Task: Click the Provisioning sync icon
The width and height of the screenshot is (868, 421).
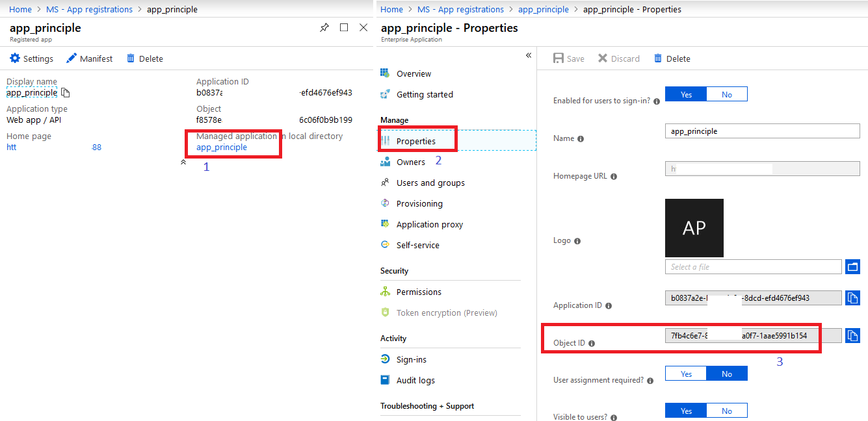Action: coord(385,203)
